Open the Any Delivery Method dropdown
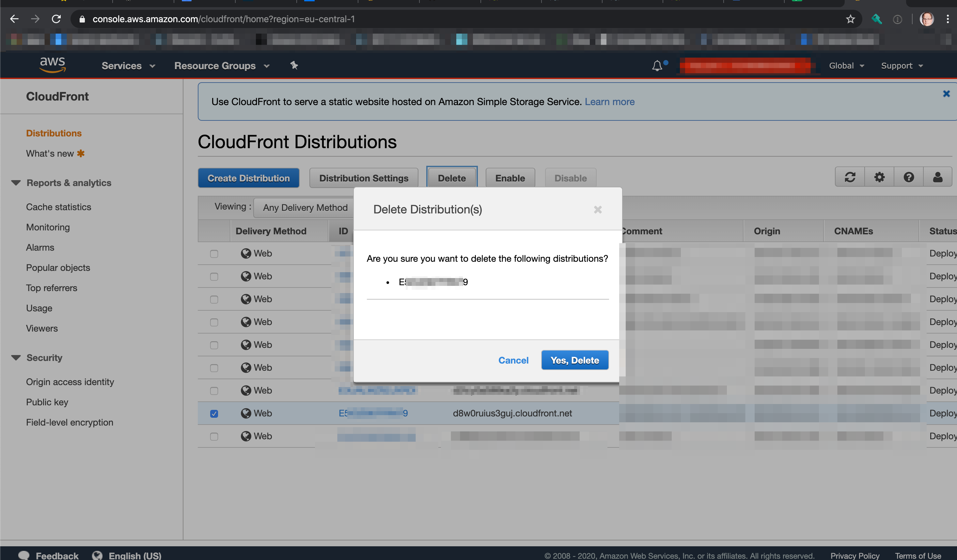Screen dimensions: 957x560 coord(305,207)
